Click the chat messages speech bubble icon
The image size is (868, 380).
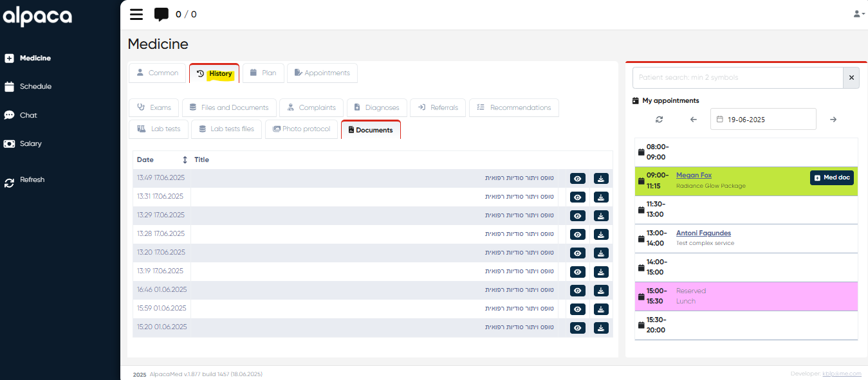[x=162, y=14]
